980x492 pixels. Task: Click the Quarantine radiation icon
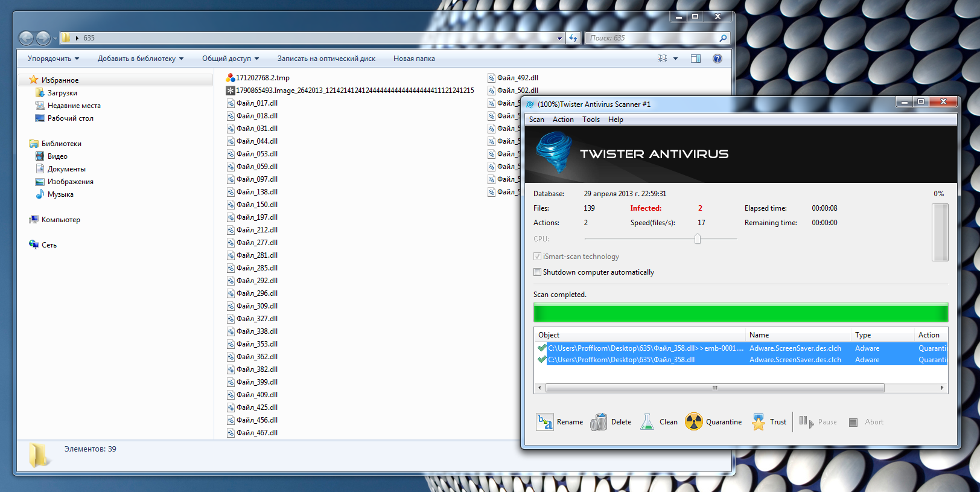pos(694,422)
